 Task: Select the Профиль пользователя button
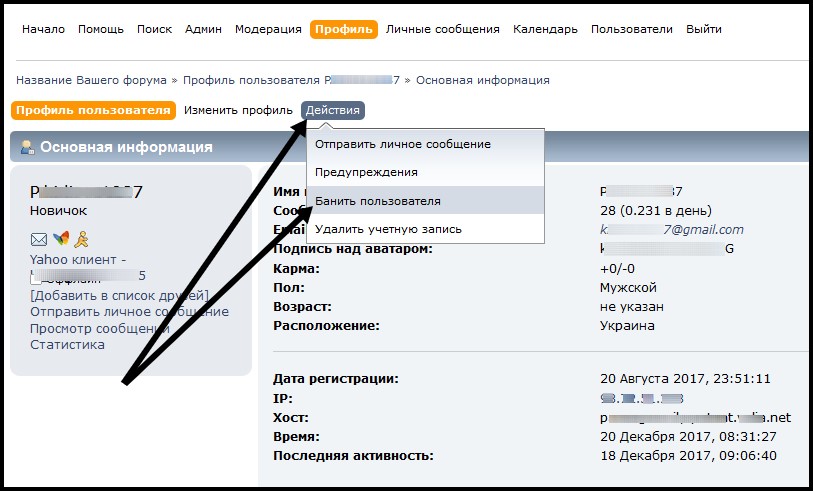click(x=94, y=110)
